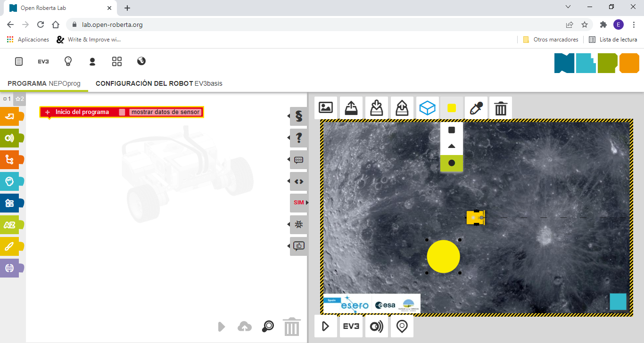Select the circle obstacle shape option
This screenshot has width=644, height=343.
click(x=452, y=163)
